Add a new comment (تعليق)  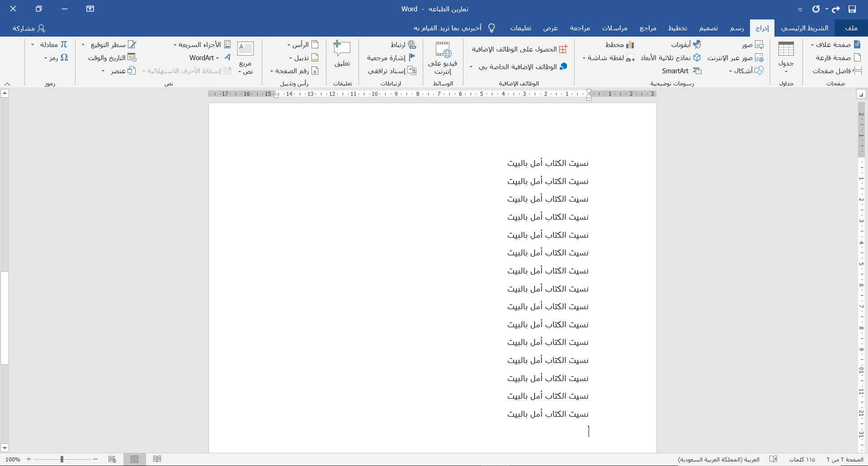[342, 54]
